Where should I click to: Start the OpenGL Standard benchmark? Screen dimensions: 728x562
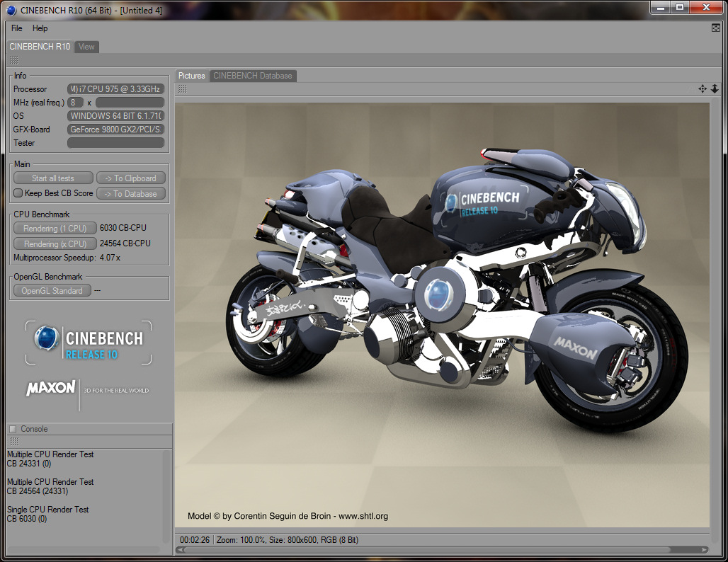pyautogui.click(x=52, y=291)
